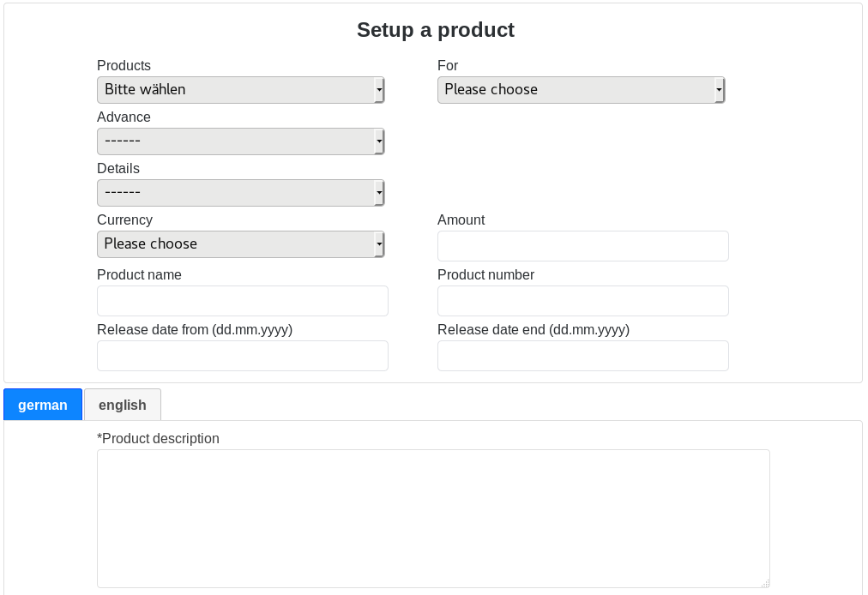Select the Release date from field
The width and height of the screenshot is (868, 595).
click(x=242, y=356)
